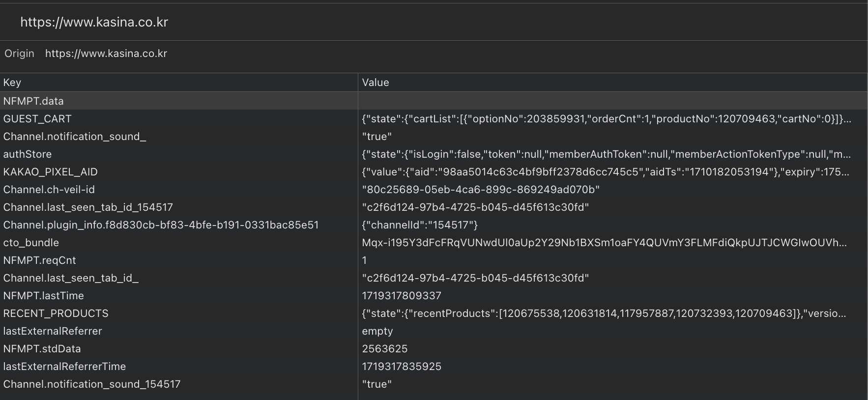Viewport: 868px width, 400px height.
Task: Click the kasina.co.kr Origin URL text
Action: pos(106,54)
